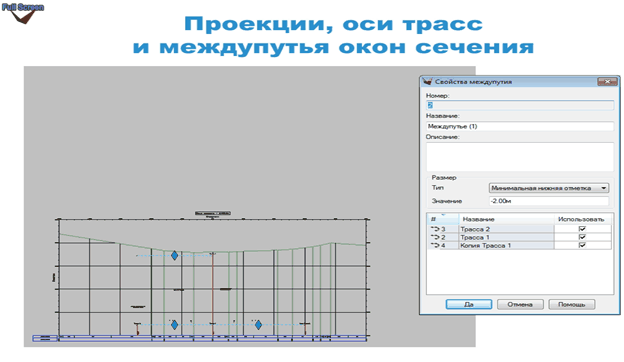Screen dimensions: 624x362
Task: Click the route icon of row 4
Action: pyautogui.click(x=435, y=245)
